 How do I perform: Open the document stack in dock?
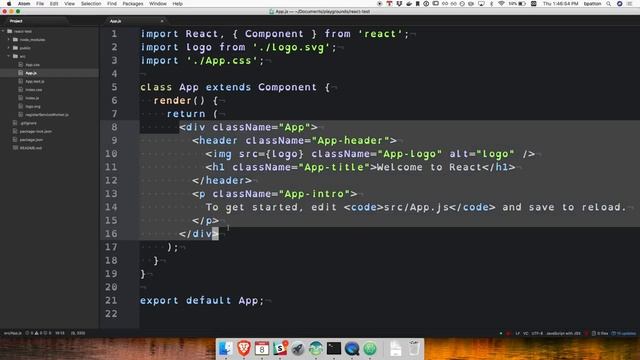coord(396,349)
